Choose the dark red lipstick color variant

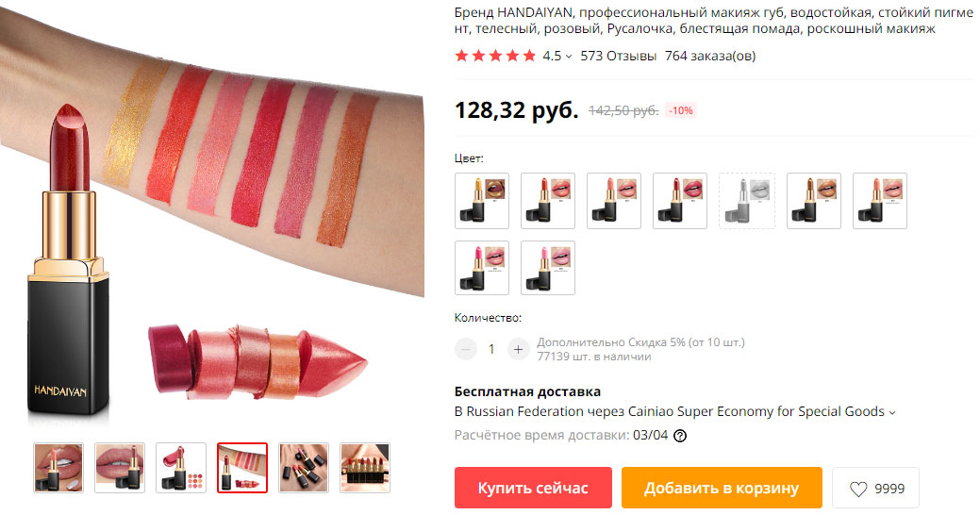point(680,201)
